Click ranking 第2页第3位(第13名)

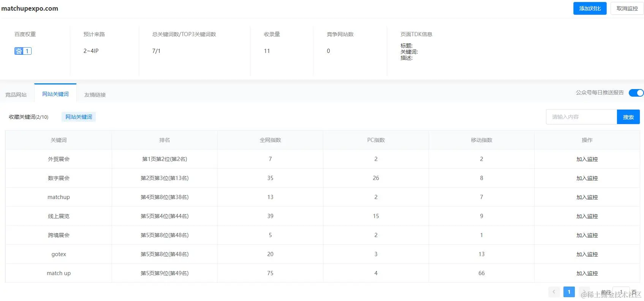point(165,178)
